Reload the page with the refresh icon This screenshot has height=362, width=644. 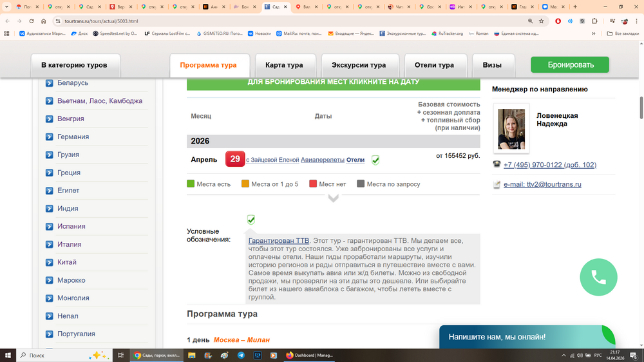click(x=32, y=21)
